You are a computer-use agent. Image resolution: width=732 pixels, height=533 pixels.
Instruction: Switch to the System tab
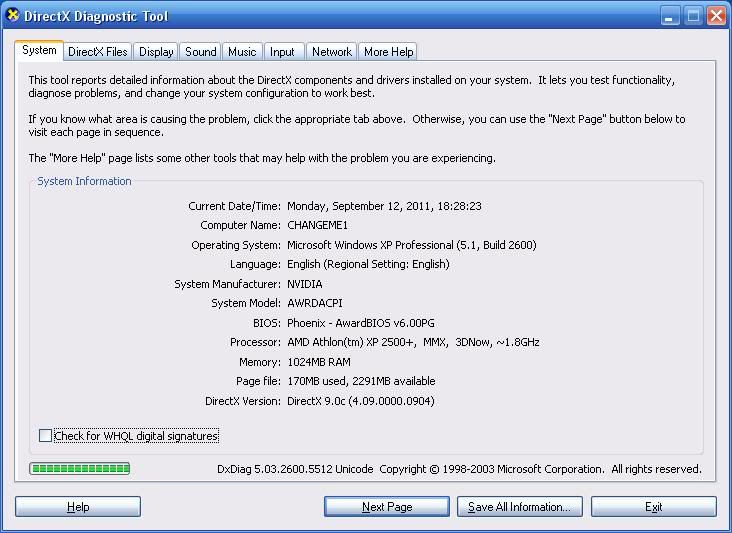(39, 50)
